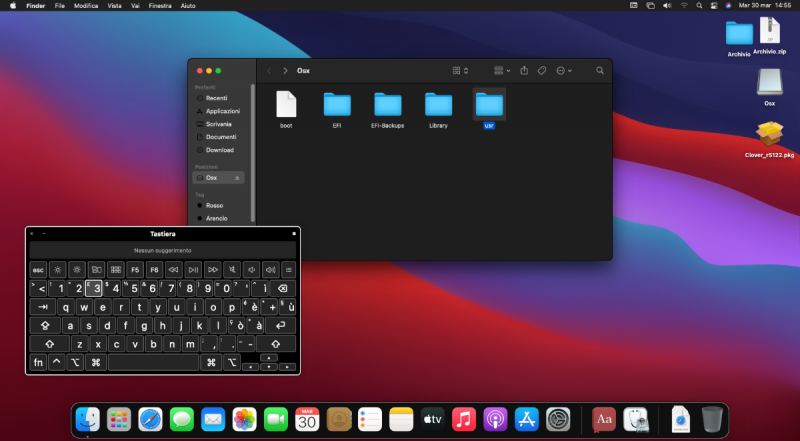The width and height of the screenshot is (800, 441).
Task: Toggle left command key on keyboard
Action: click(96, 362)
